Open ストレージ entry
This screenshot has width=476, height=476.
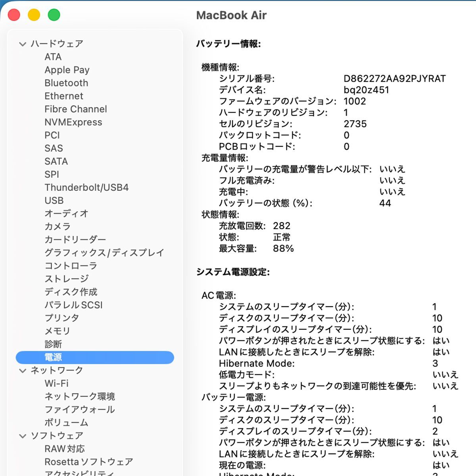click(66, 279)
